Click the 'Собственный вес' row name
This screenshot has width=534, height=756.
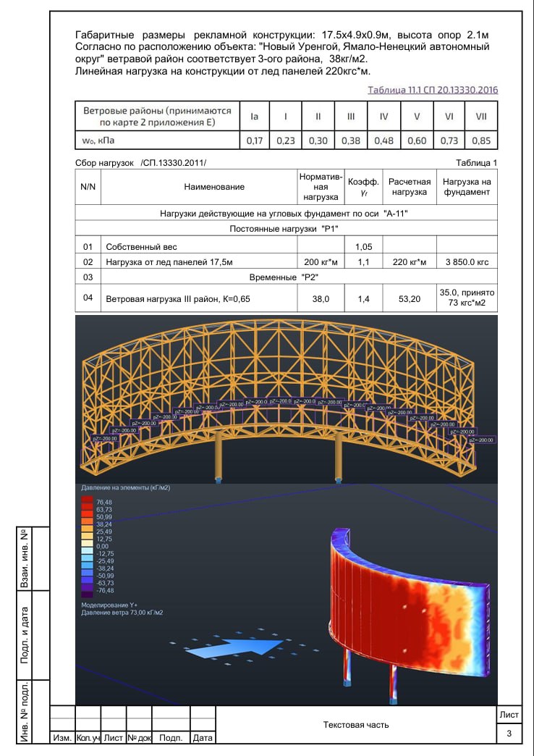coord(141,247)
